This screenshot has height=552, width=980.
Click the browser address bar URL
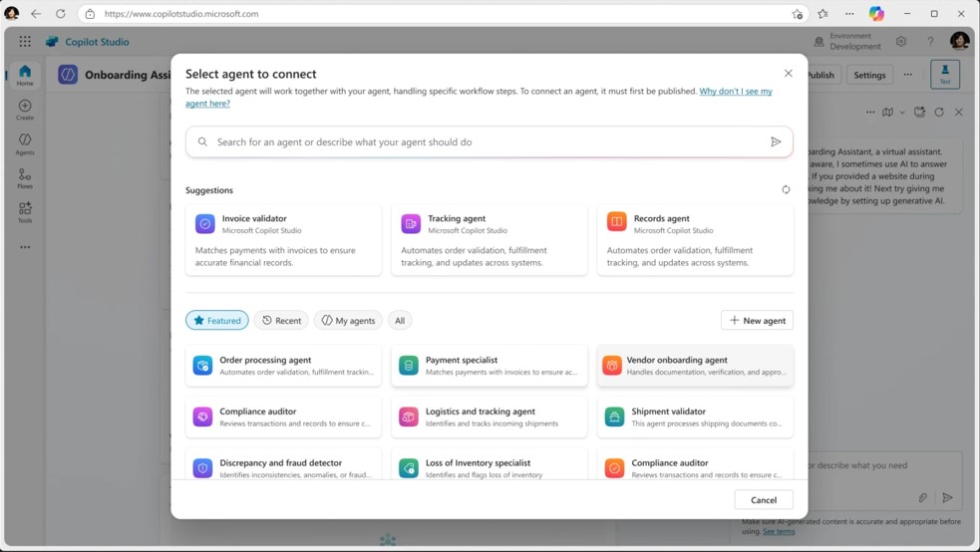[x=181, y=14]
